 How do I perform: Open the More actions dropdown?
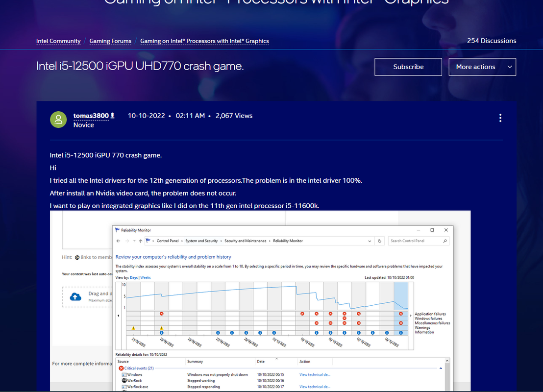pyautogui.click(x=482, y=67)
